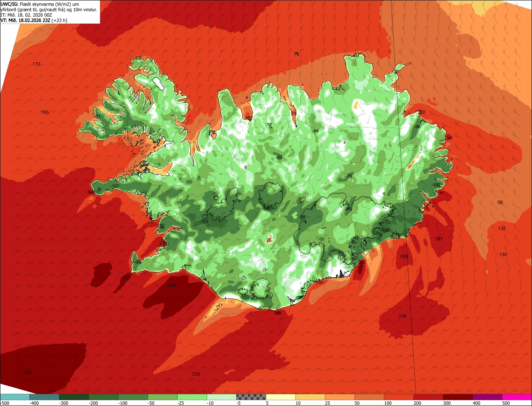
Task: Click the sea value '172' northwest of Iceland
Action: pos(37,64)
